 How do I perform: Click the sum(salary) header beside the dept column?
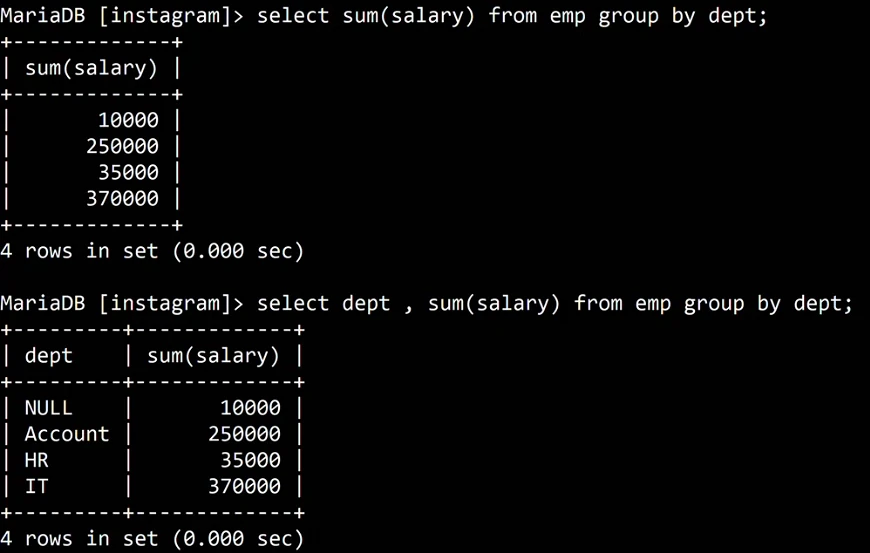pos(214,356)
